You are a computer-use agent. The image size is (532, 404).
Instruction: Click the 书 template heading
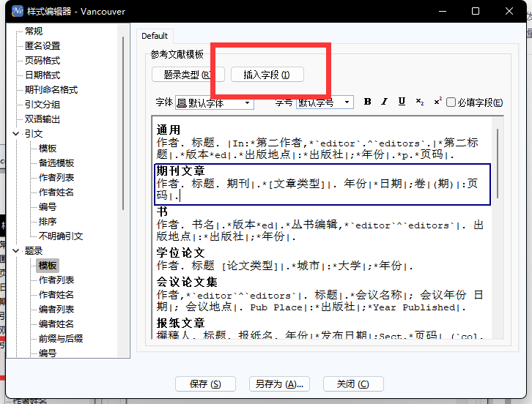[162, 212]
